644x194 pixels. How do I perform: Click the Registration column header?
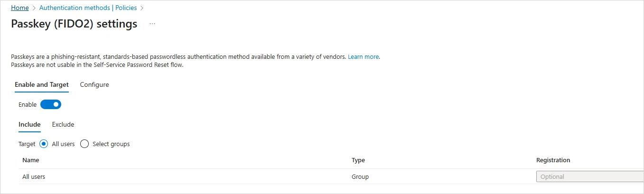[x=553, y=160]
